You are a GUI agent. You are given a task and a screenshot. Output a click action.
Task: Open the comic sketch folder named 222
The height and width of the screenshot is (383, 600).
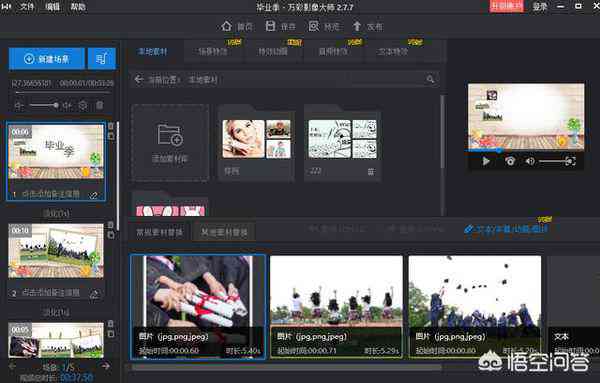pos(342,142)
